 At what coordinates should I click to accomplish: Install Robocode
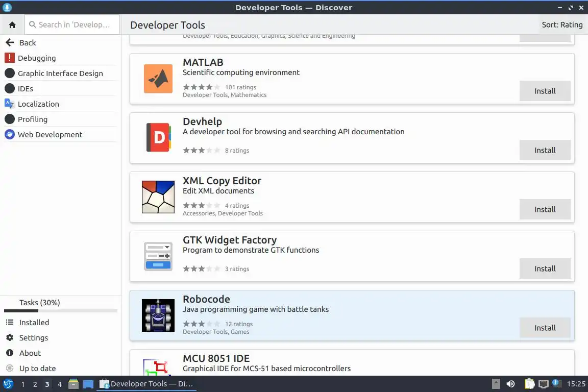click(545, 328)
